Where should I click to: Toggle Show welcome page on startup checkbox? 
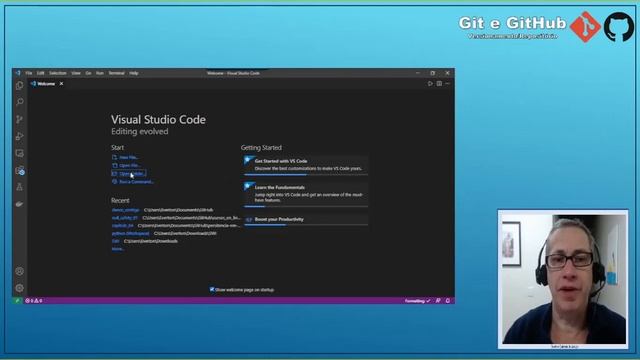212,289
